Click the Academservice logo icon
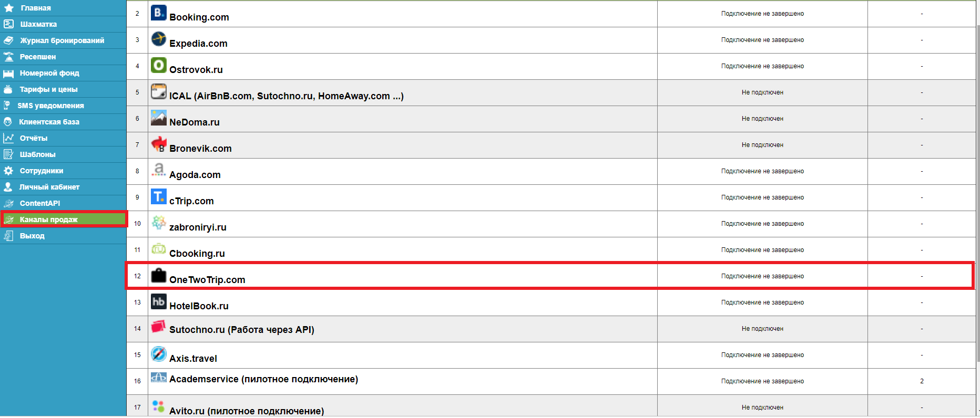Image resolution: width=980 pixels, height=418 pixels. click(x=158, y=377)
